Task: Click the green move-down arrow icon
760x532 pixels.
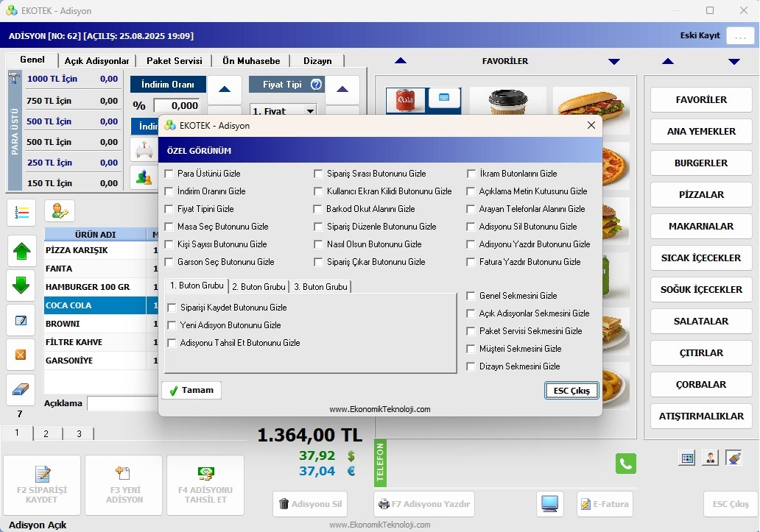Action: point(21,285)
